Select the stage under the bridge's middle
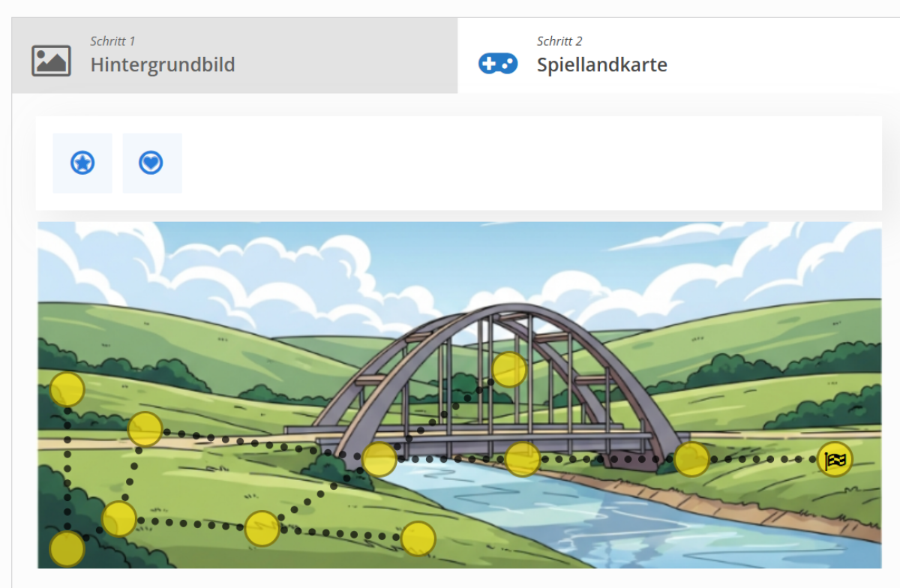Image resolution: width=900 pixels, height=588 pixels. (523, 459)
